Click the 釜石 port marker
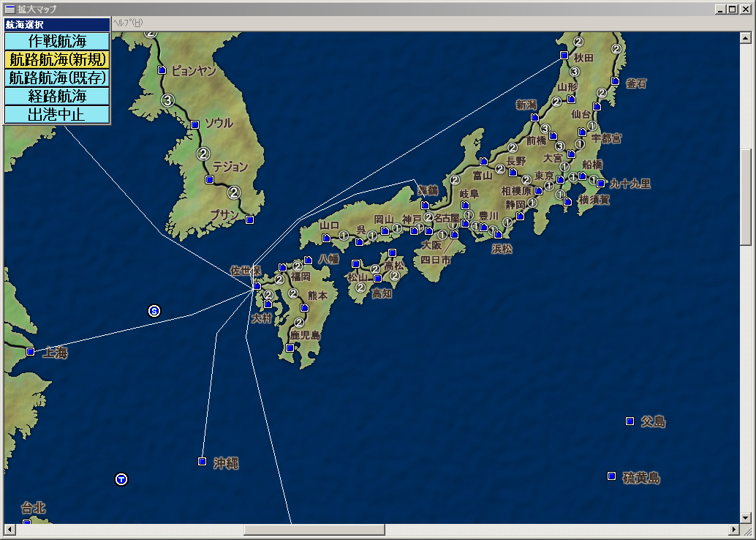Screen dimensions: 756x540 615,81
